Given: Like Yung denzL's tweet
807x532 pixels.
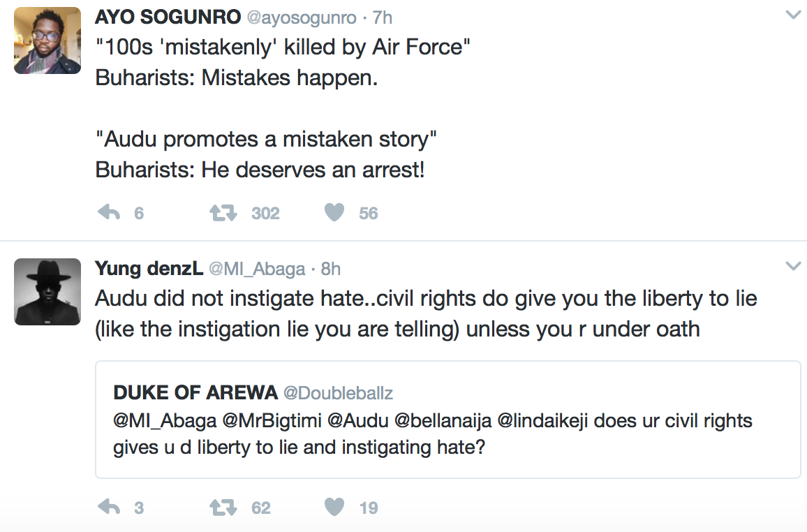Looking at the screenshot, I should [335, 507].
